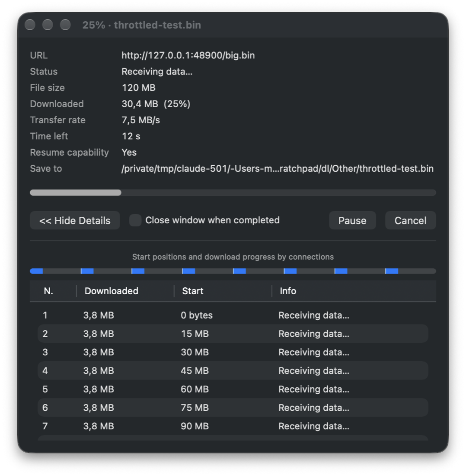
Task: Click the Resume capability value Yes
Action: (x=129, y=152)
